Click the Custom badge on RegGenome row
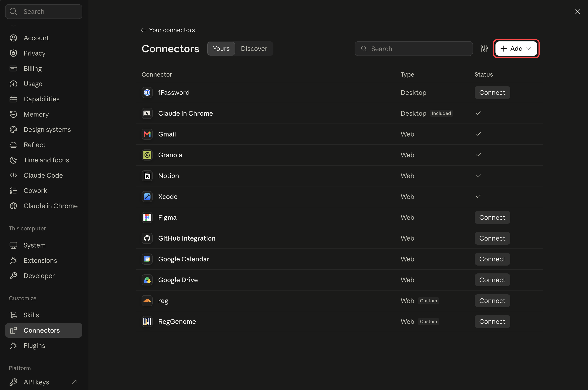The image size is (588, 390). 428,321
